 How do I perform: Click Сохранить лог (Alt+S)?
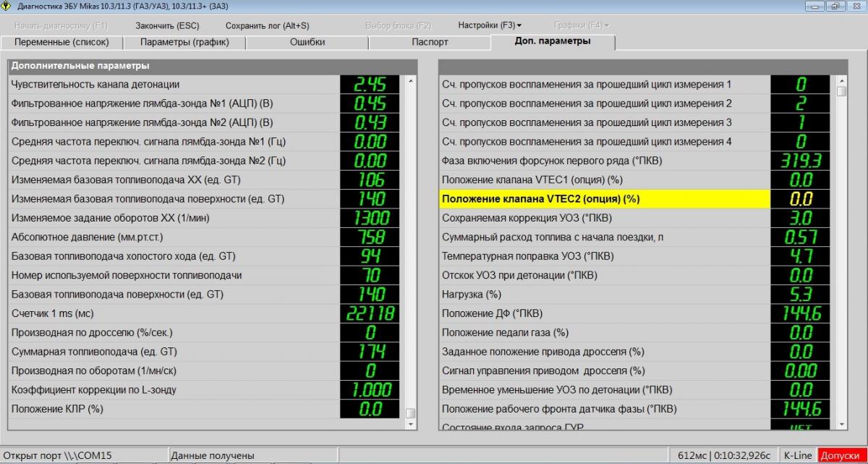(267, 25)
